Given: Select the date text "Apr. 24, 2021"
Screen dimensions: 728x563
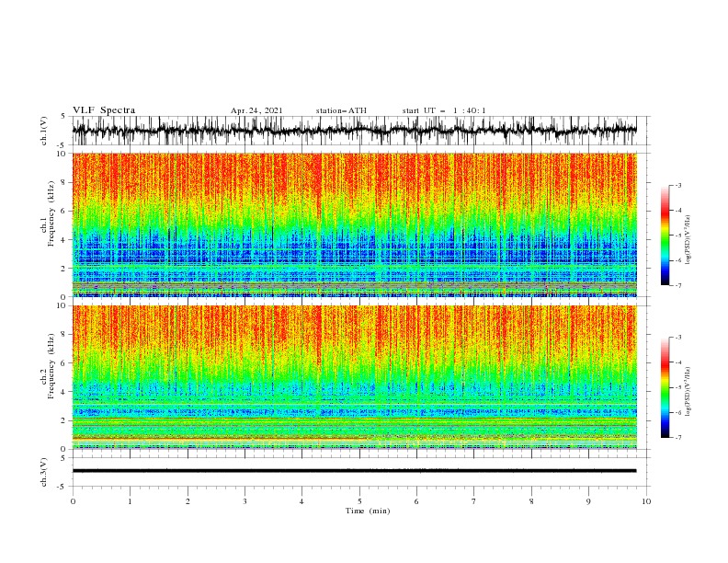Looking at the screenshot, I should (256, 110).
